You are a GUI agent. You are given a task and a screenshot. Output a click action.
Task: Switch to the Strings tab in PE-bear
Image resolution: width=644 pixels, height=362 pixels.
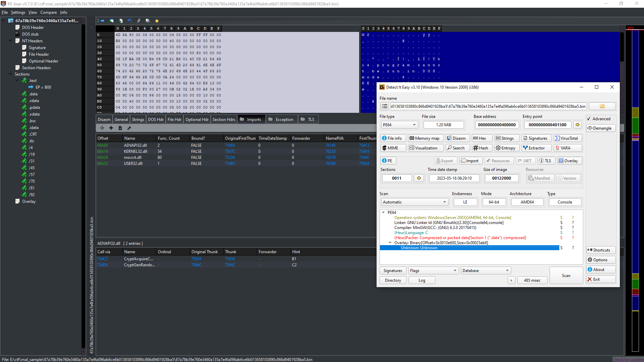[138, 120]
